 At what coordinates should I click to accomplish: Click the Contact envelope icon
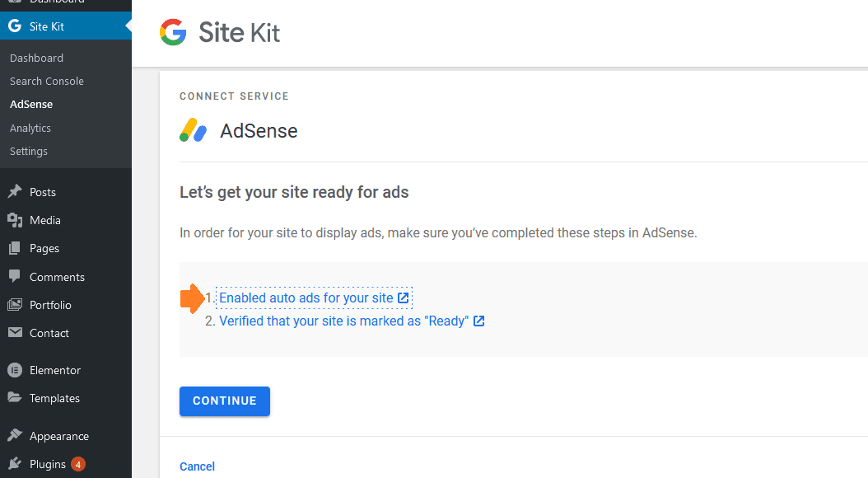pos(15,332)
